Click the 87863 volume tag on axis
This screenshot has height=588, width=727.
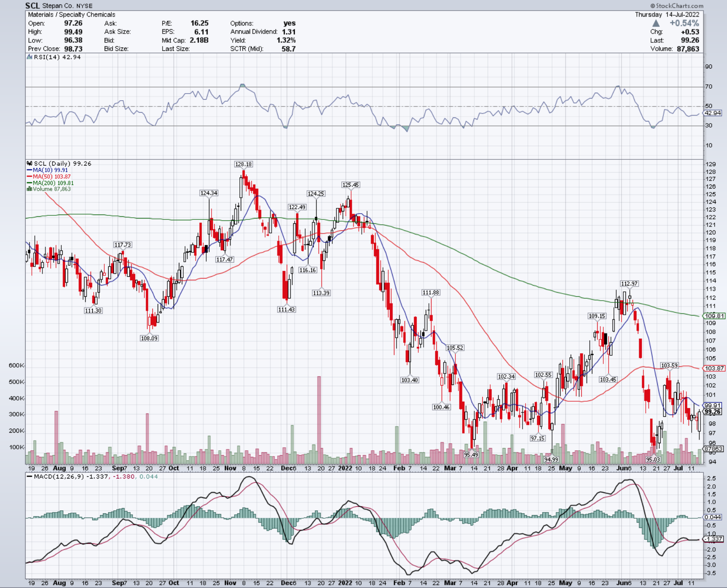point(713,449)
